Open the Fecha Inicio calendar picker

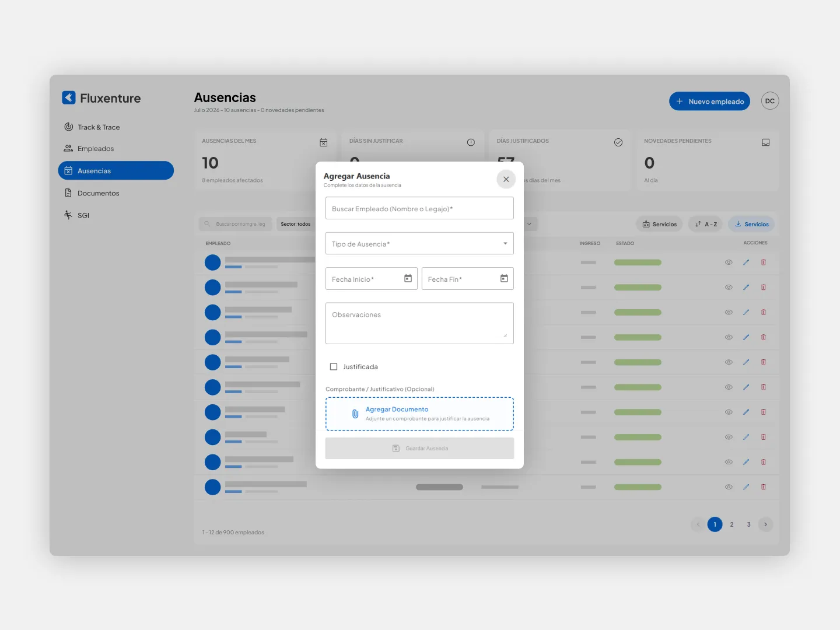tap(408, 278)
